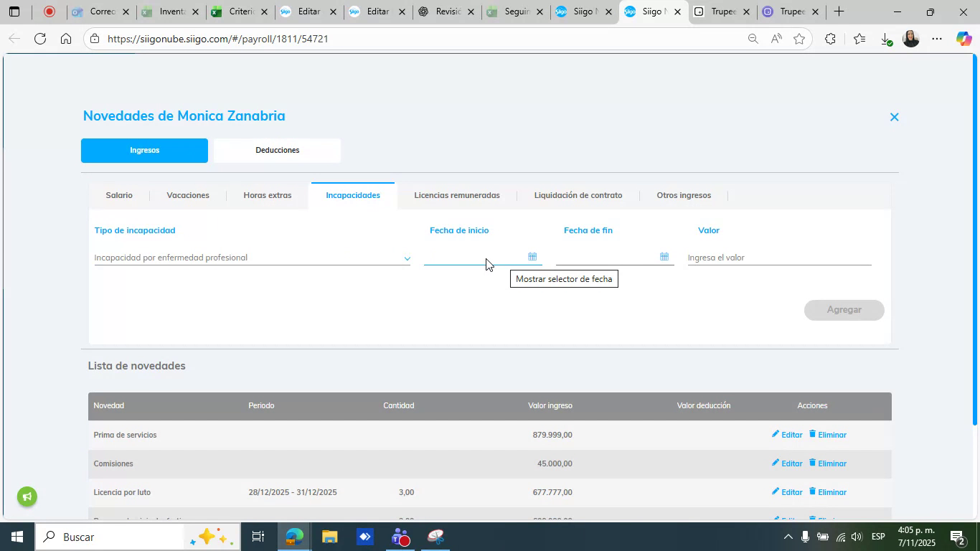Open Liquidación de contrato tab
Screen dimensions: 980x551
(x=578, y=195)
